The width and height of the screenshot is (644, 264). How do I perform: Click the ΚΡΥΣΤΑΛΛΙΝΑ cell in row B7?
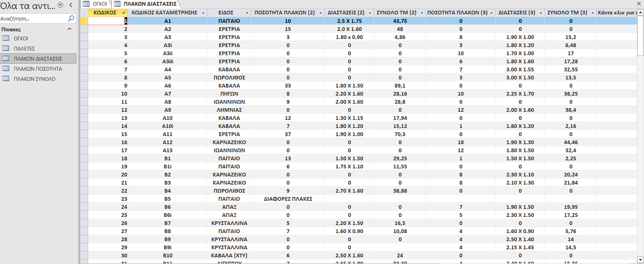pos(229,223)
